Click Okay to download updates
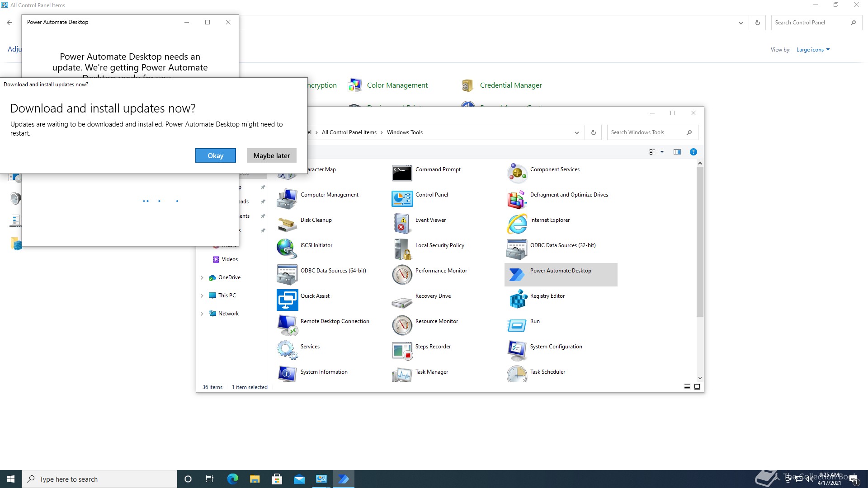 click(x=216, y=155)
